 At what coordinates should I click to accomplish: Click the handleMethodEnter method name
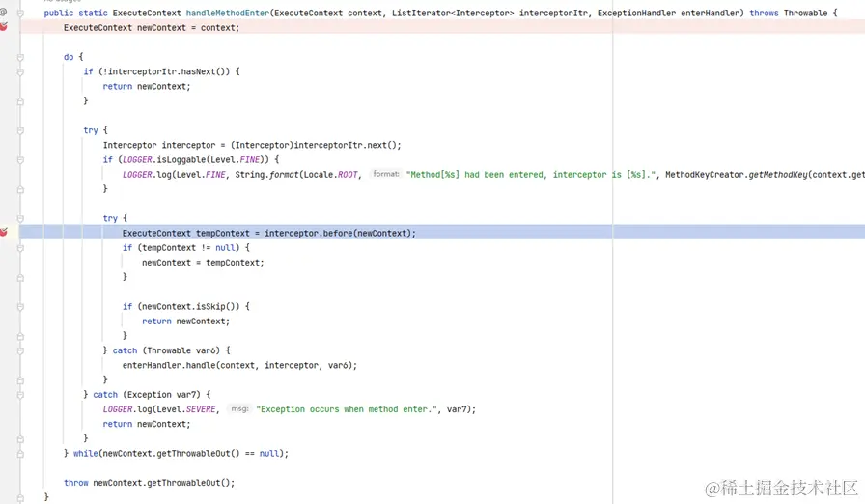click(227, 13)
